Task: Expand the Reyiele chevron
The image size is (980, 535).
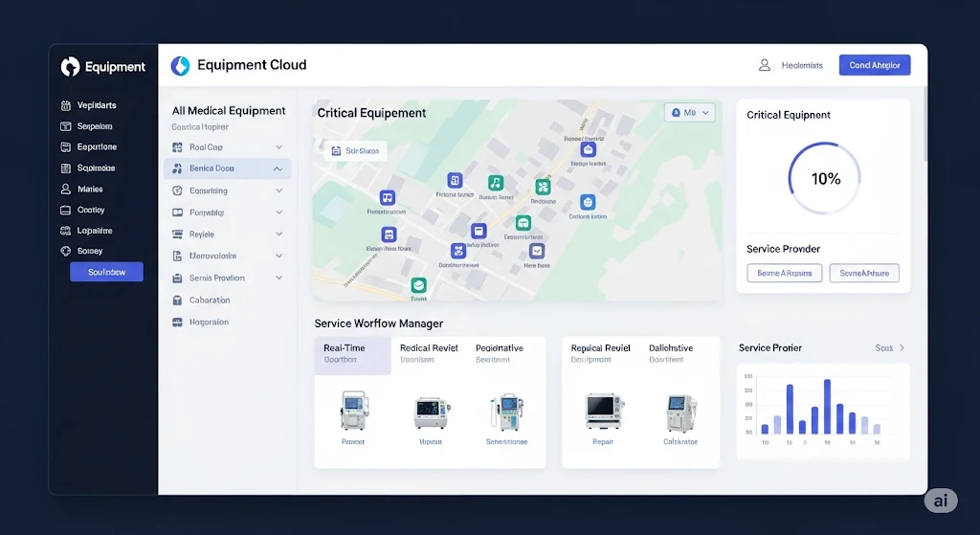Action: click(278, 234)
